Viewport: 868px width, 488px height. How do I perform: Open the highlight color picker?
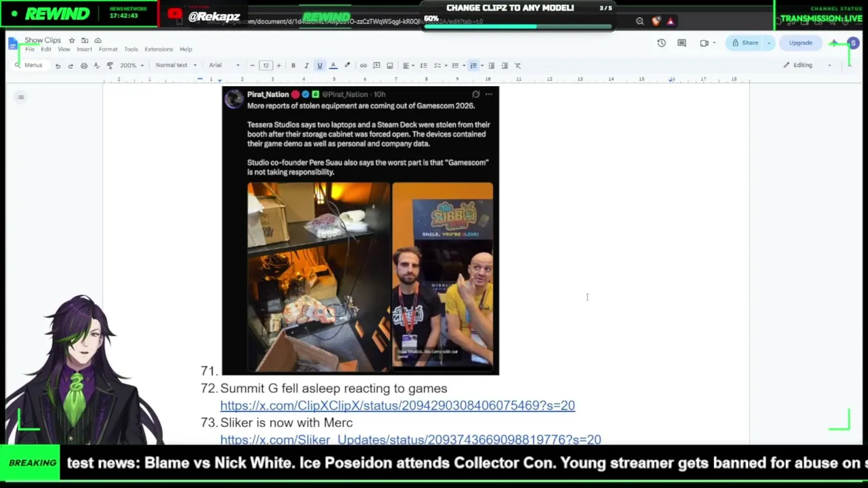point(347,66)
